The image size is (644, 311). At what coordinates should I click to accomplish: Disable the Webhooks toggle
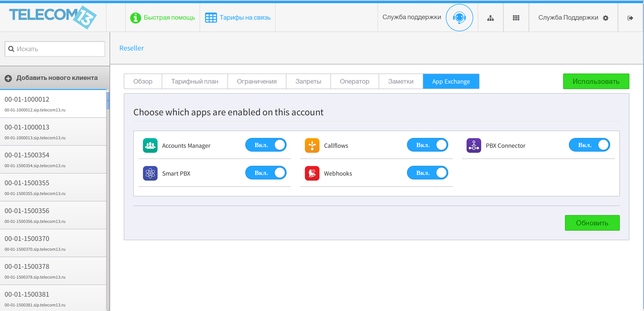(428, 173)
